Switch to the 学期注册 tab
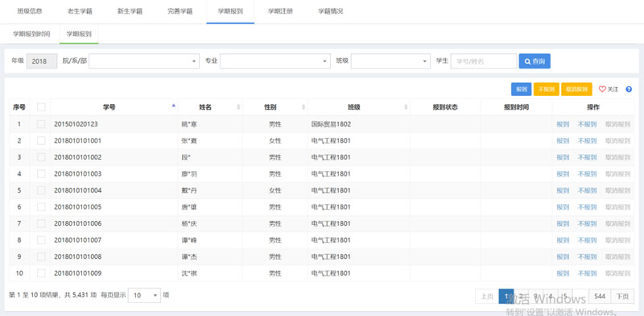Screen dimensions: 644x316 tap(280, 11)
